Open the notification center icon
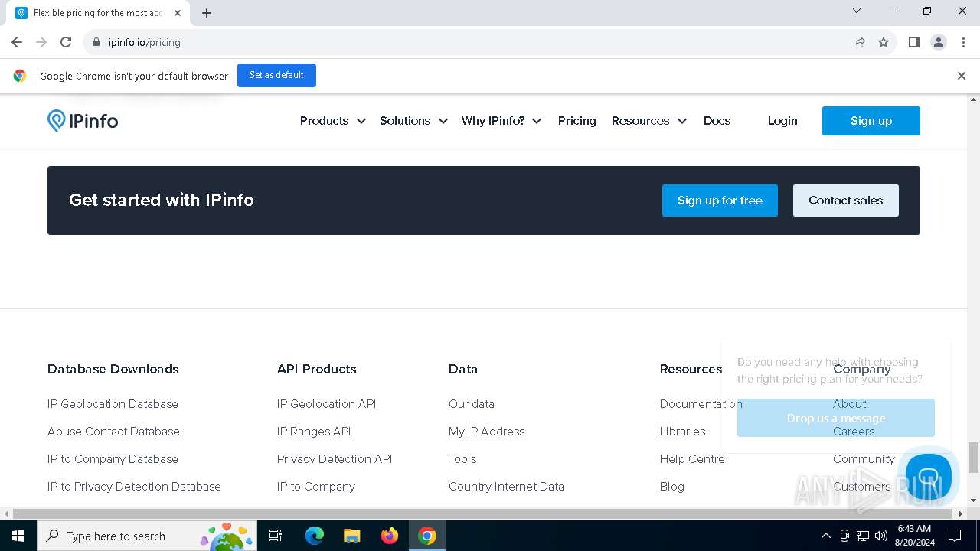The width and height of the screenshot is (980, 551). [955, 536]
